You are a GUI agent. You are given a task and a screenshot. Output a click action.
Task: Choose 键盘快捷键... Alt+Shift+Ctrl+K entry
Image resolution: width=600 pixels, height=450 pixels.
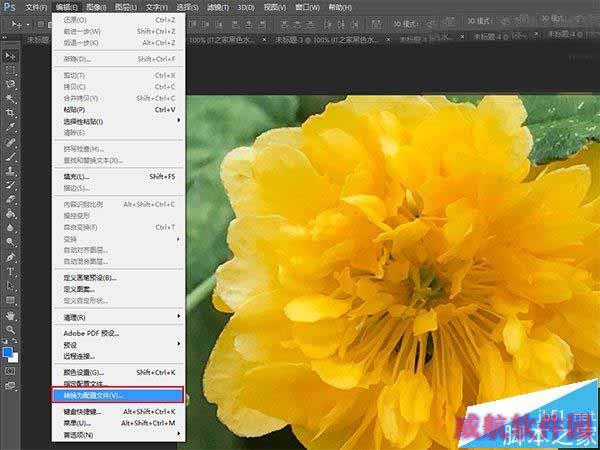point(119,412)
